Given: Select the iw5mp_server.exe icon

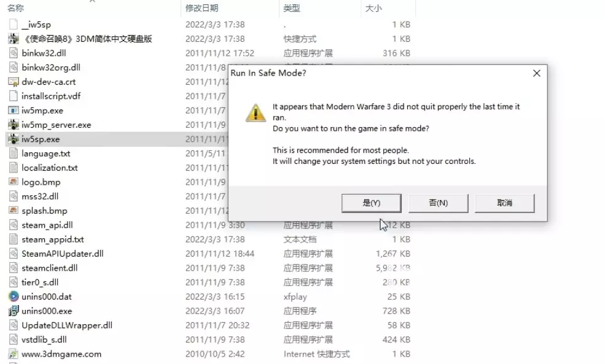Looking at the screenshot, I should pyautogui.click(x=14, y=125).
